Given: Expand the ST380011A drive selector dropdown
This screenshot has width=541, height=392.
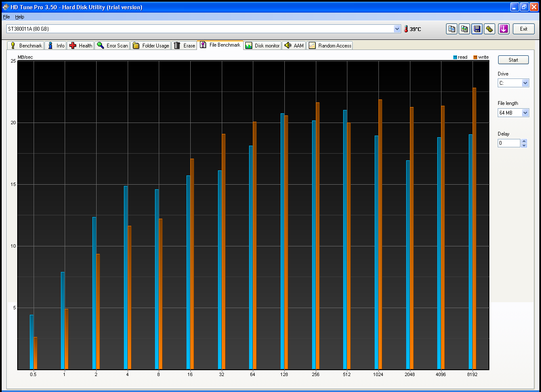Looking at the screenshot, I should [397, 29].
